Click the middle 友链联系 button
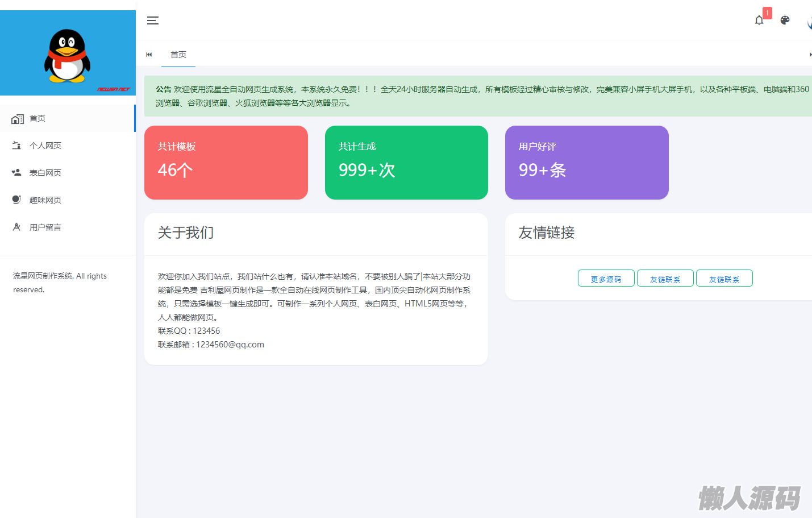 pyautogui.click(x=665, y=279)
